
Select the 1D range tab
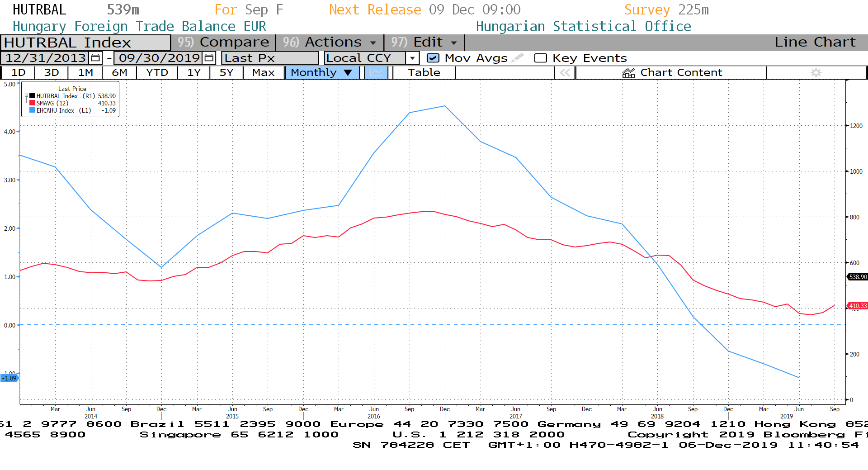[x=18, y=72]
